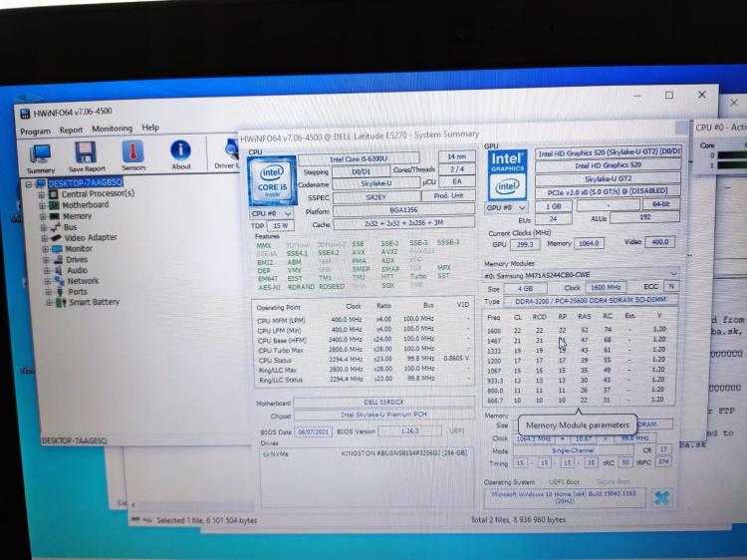Open the About info icon

click(x=180, y=150)
